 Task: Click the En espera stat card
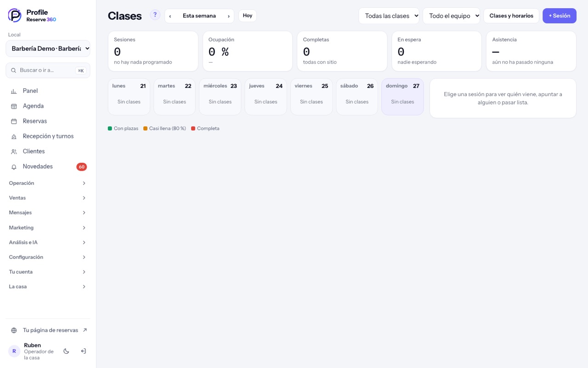[x=437, y=51]
